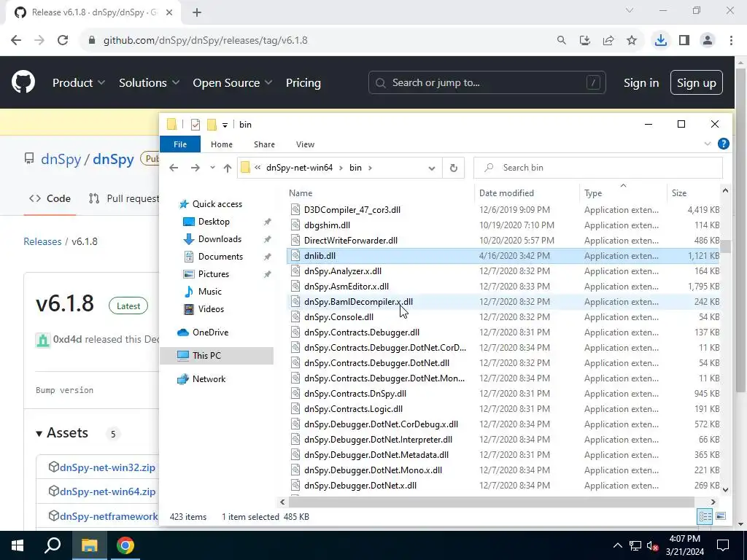Open the notification center icon
The image size is (747, 560).
(x=723, y=545)
